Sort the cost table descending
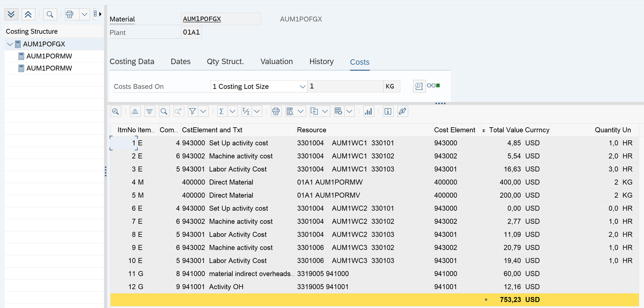Image resolution: width=644 pixels, height=308 pixels. [x=150, y=112]
